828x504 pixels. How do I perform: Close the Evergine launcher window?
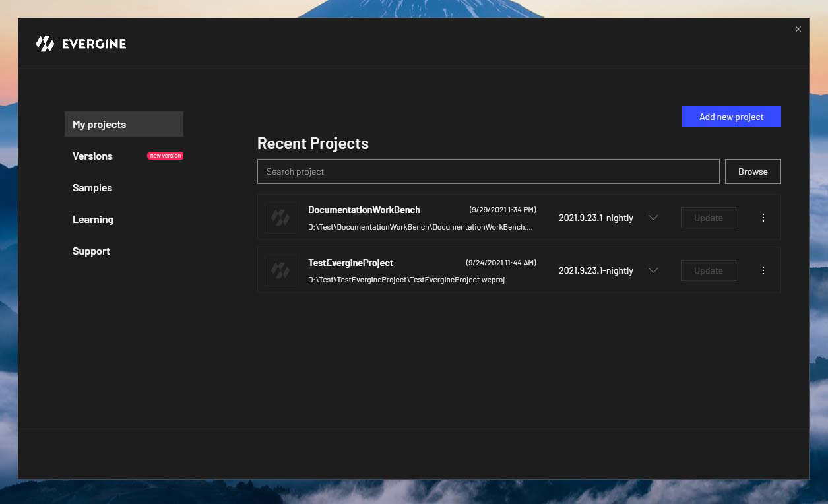(798, 29)
